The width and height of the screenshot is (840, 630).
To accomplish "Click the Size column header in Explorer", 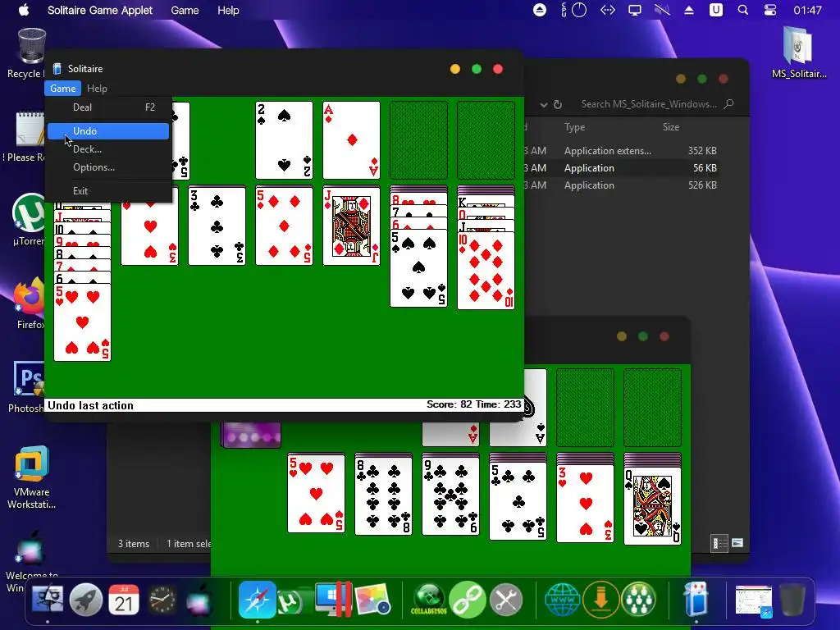I will click(x=671, y=127).
